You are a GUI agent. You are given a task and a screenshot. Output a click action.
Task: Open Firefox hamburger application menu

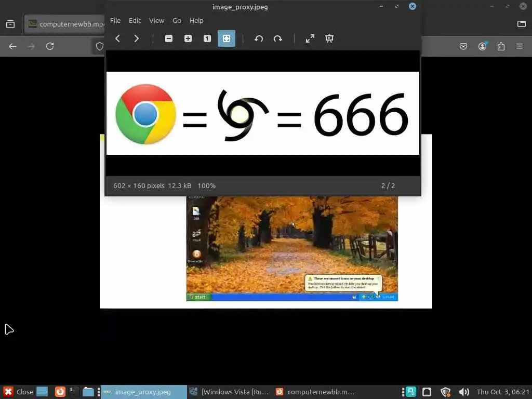point(520,46)
